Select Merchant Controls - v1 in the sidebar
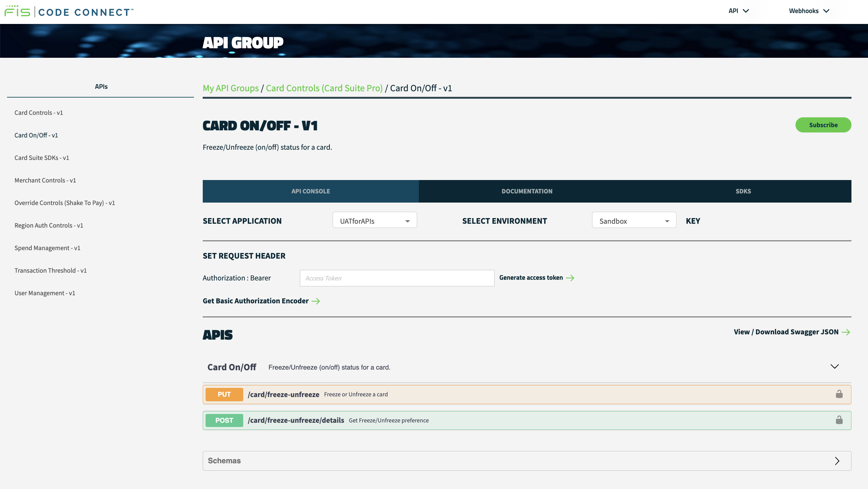This screenshot has width=868, height=489. click(45, 180)
